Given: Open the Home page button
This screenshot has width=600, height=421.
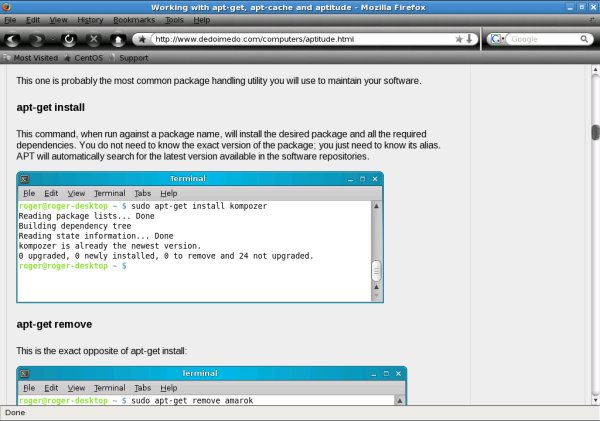Looking at the screenshot, I should [x=118, y=39].
